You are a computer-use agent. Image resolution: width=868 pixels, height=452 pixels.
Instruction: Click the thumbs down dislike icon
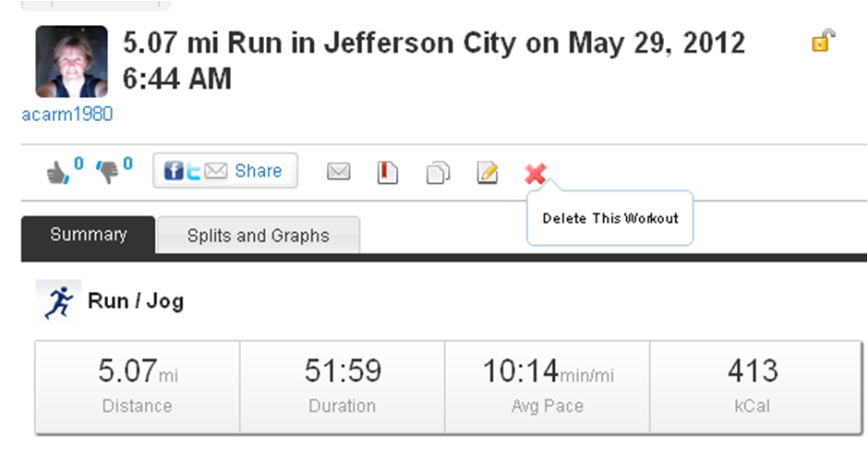108,172
